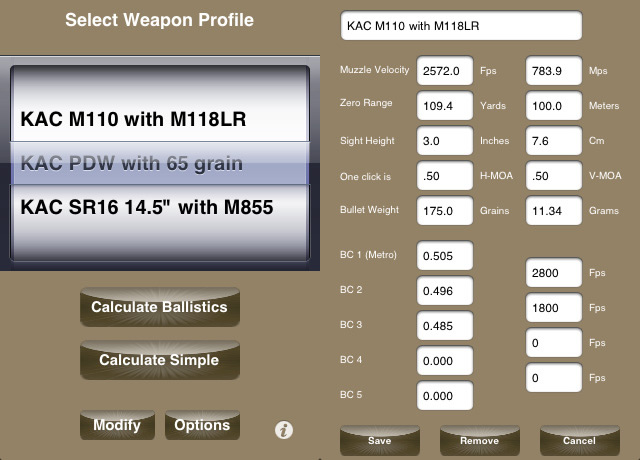
Task: Click the Sight Height label
Action: pos(367,141)
